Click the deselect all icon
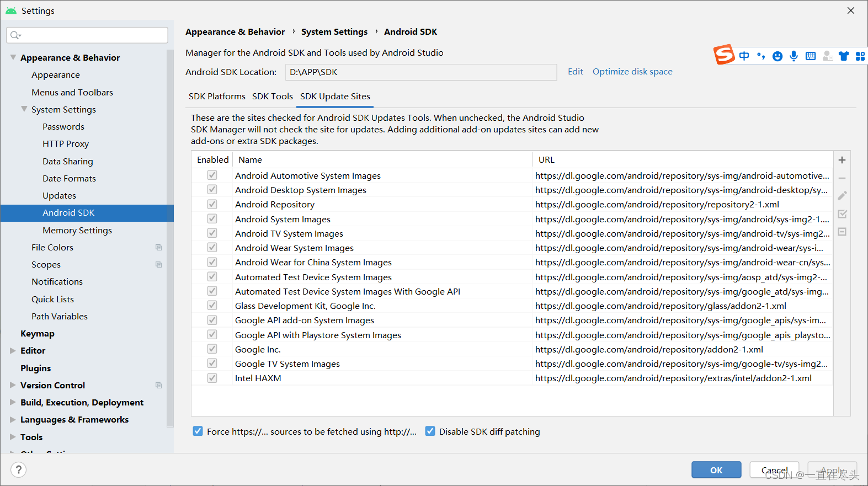This screenshot has height=486, width=868. coord(842,232)
